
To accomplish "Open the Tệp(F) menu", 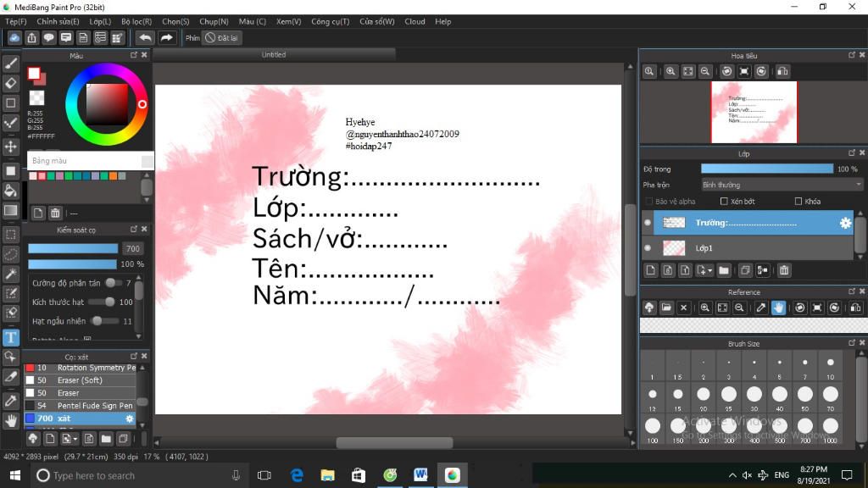I will 15,21.
